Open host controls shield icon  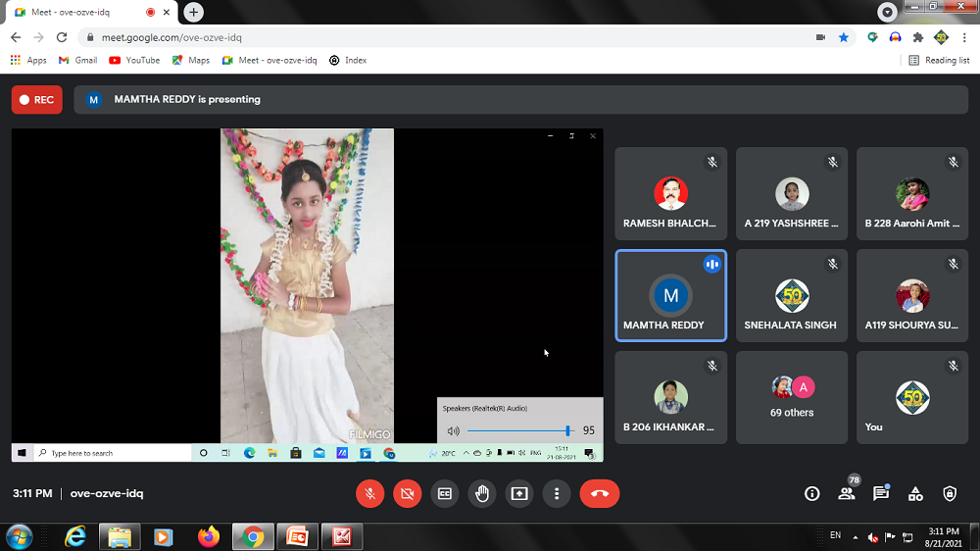(949, 494)
